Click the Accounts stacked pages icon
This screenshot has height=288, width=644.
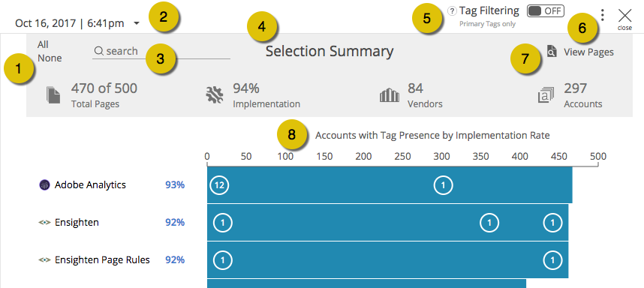point(546,95)
